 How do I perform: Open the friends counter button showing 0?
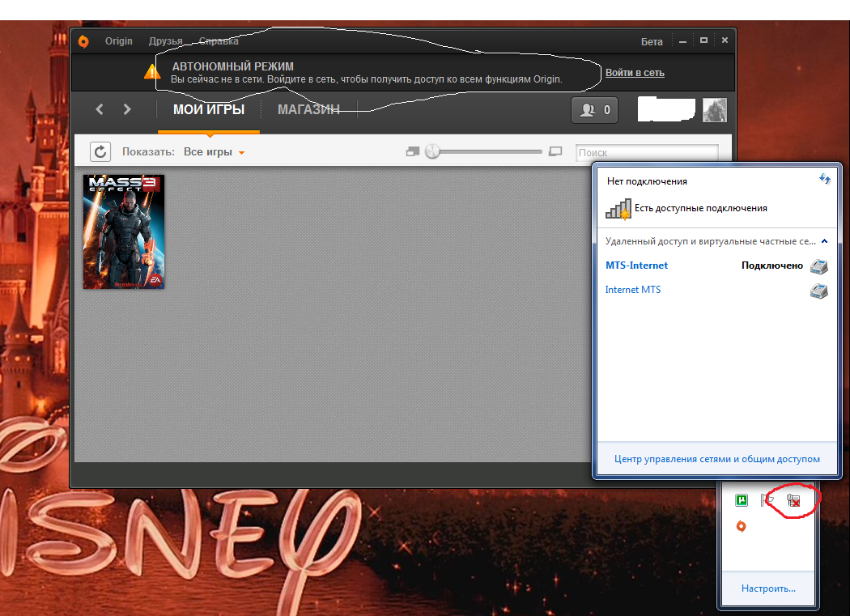(x=595, y=110)
